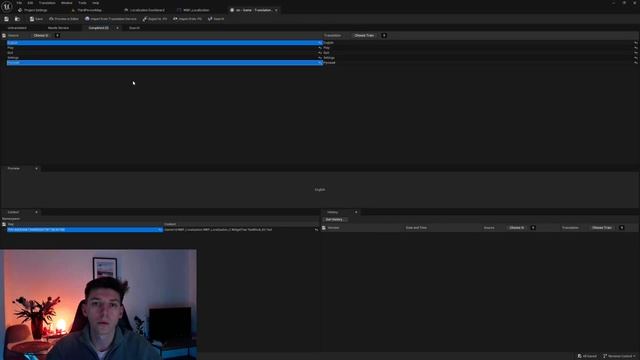Screen dimensions: 640x360
Task: Click the Export to .PO button
Action: tap(155, 19)
